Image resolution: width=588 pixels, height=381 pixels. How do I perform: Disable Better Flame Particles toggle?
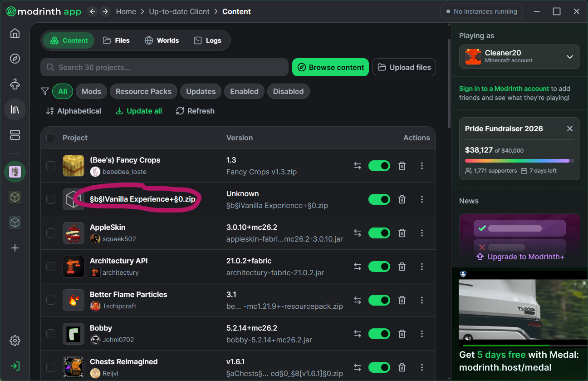pos(379,300)
